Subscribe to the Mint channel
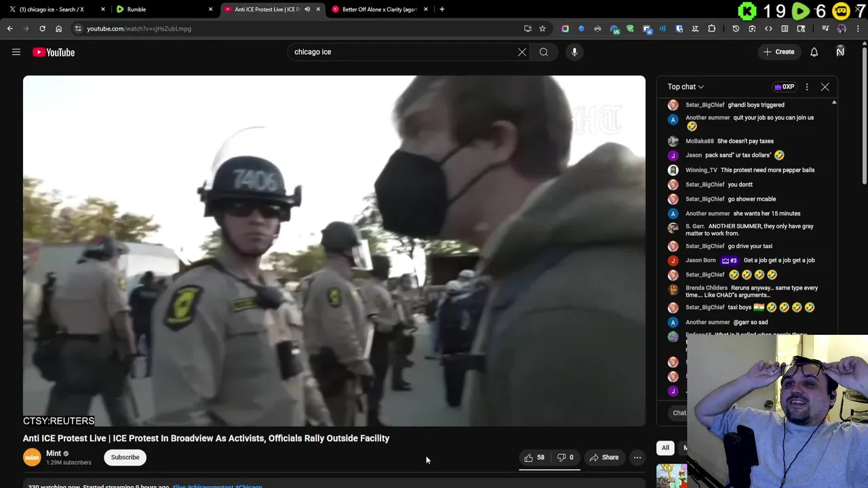Viewport: 868px width, 488px height. pos(125,457)
